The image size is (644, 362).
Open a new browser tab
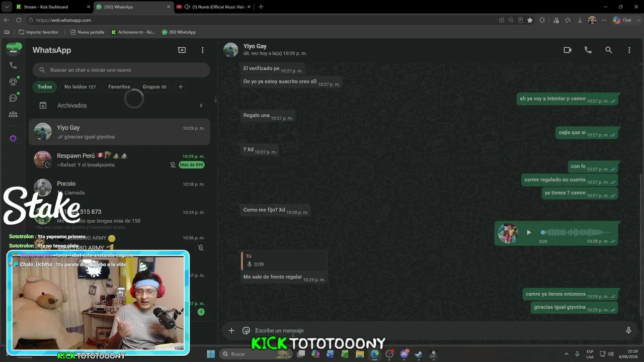click(x=261, y=7)
